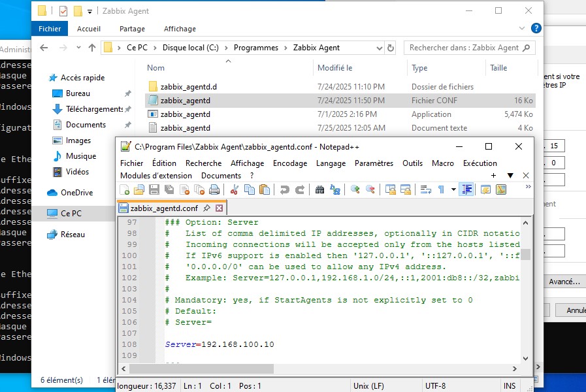Click the Avancé… button
The height and width of the screenshot is (392, 586).
click(564, 282)
